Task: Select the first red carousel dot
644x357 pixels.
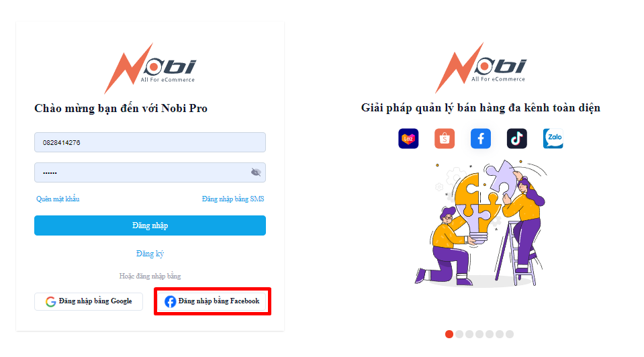Action: [x=449, y=334]
